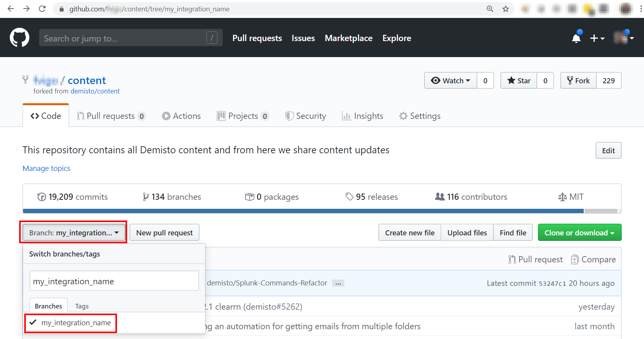Star the content repository

pyautogui.click(x=519, y=81)
